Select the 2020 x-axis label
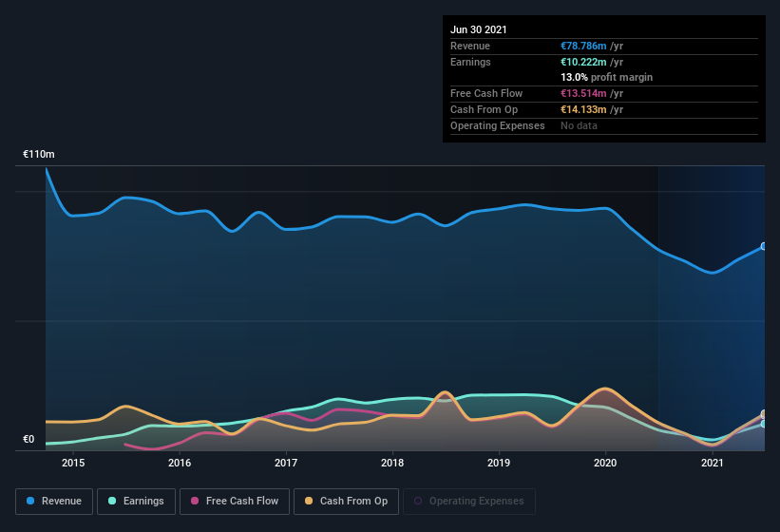The image size is (780, 532). point(605,463)
